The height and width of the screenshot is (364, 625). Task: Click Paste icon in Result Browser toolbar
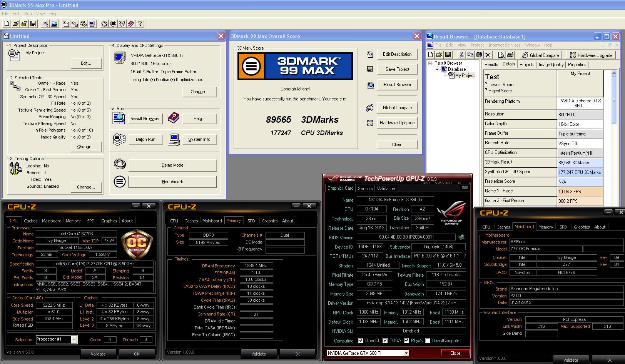[479, 55]
